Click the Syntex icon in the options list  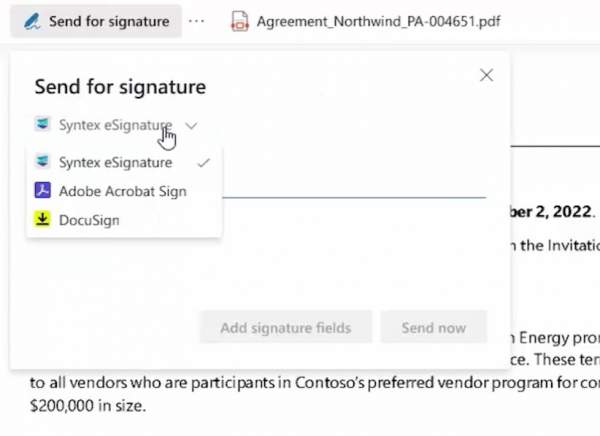point(43,162)
